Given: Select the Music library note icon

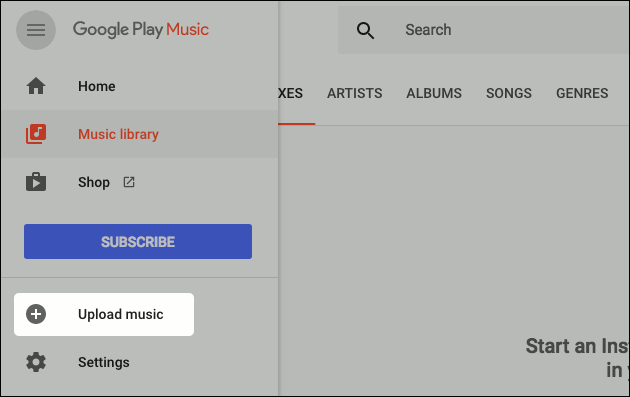Looking at the screenshot, I should click(x=36, y=134).
